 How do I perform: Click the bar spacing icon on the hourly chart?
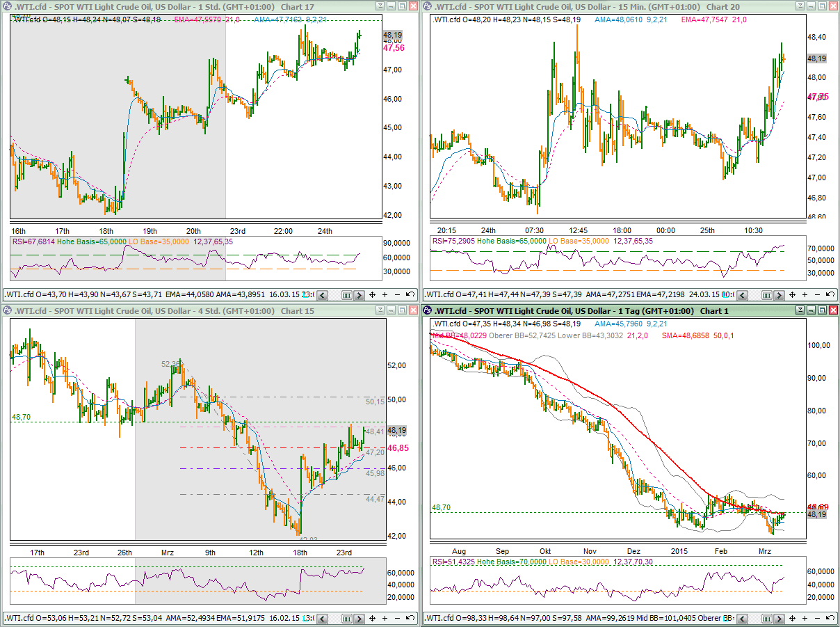point(347,294)
